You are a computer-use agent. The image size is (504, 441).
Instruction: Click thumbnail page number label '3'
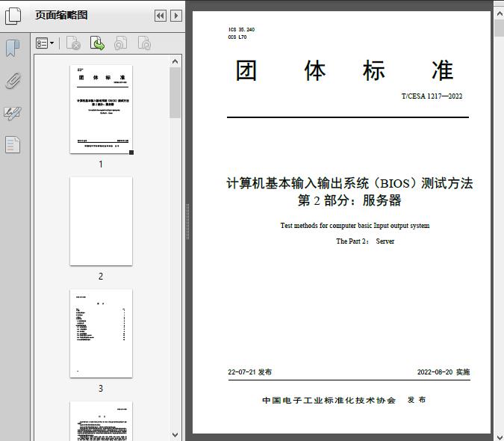(101, 389)
